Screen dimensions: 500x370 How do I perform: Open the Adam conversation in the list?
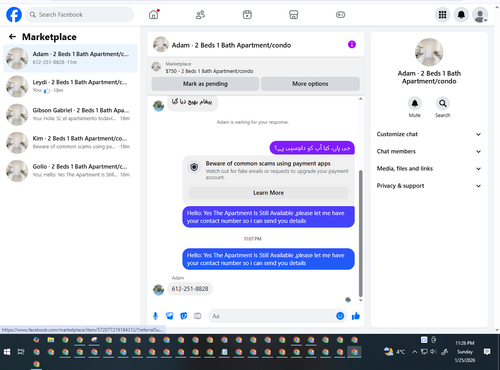click(x=70, y=58)
